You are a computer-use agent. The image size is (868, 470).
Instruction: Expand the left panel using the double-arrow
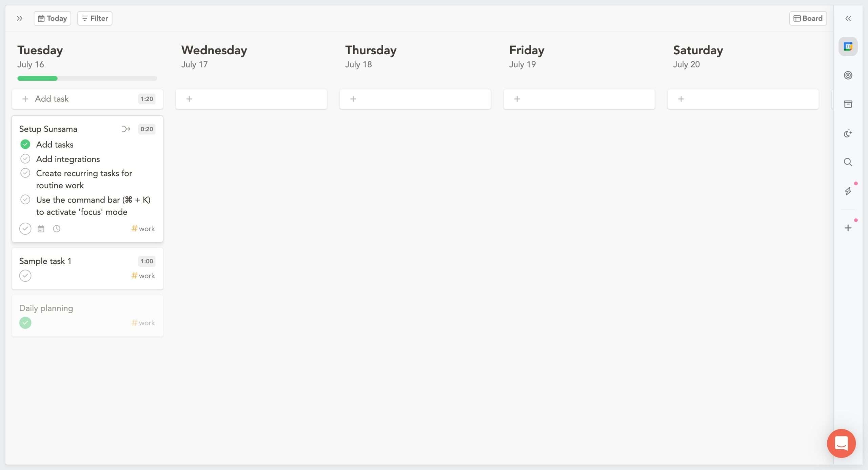(19, 18)
